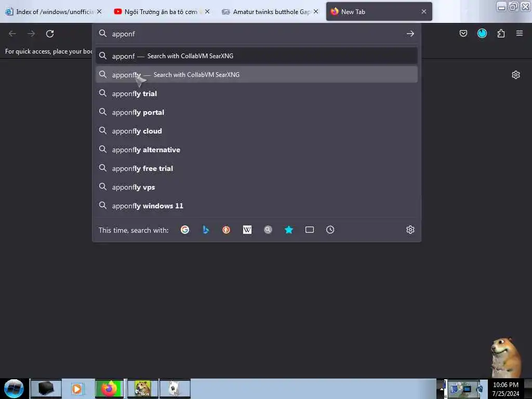
Task: Close the New Tab tab
Action: coord(424,11)
